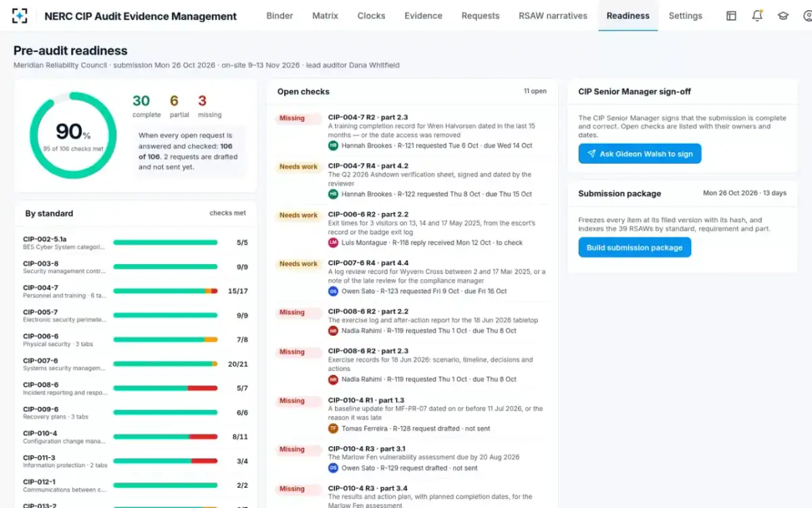Open notifications bell icon
Image resolution: width=812 pixels, height=508 pixels.
[x=757, y=16]
